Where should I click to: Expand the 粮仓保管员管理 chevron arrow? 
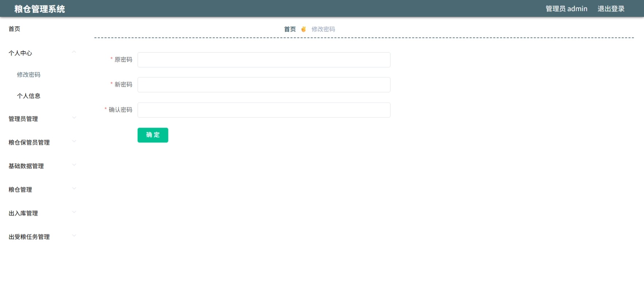(x=74, y=141)
